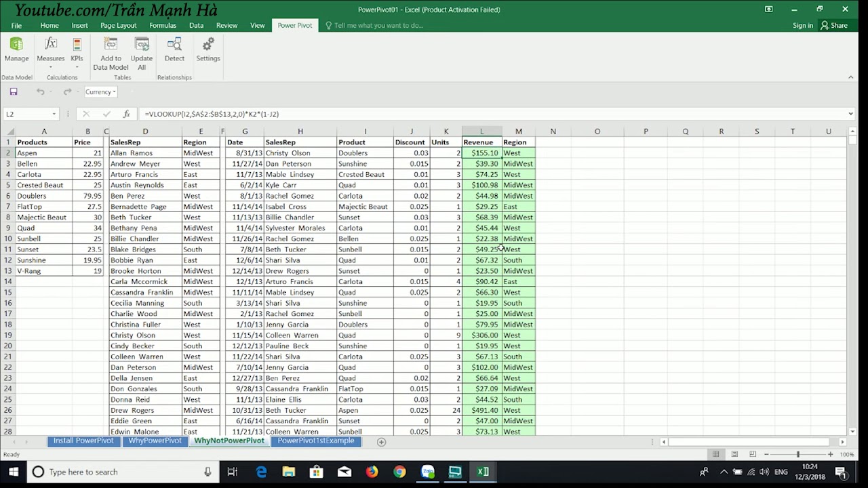The height and width of the screenshot is (488, 868).
Task: Click Sign in
Action: tap(803, 25)
